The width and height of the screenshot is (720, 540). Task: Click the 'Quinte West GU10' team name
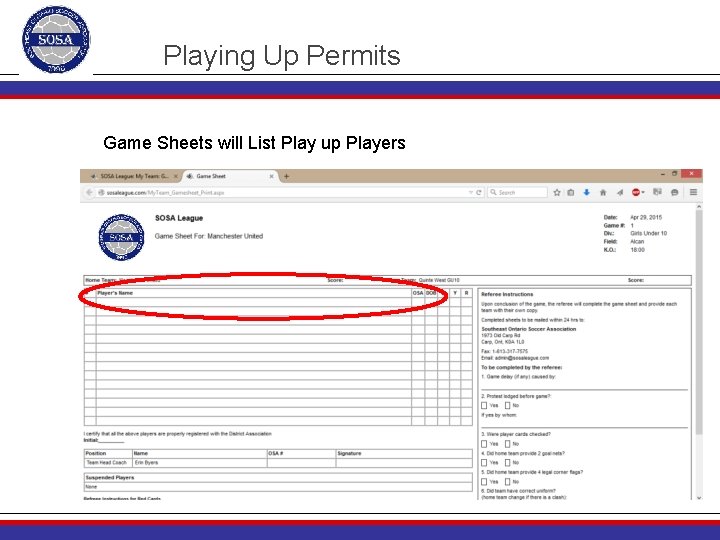coord(439,280)
